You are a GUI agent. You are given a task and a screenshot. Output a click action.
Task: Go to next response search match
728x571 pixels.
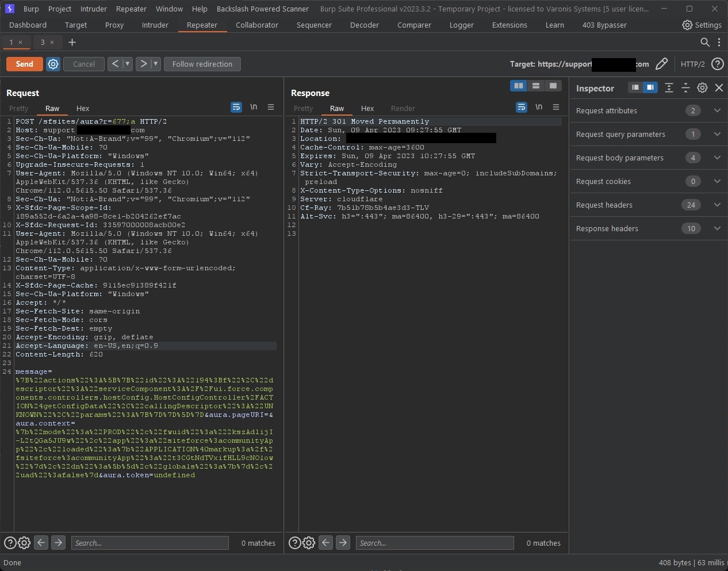tap(343, 542)
